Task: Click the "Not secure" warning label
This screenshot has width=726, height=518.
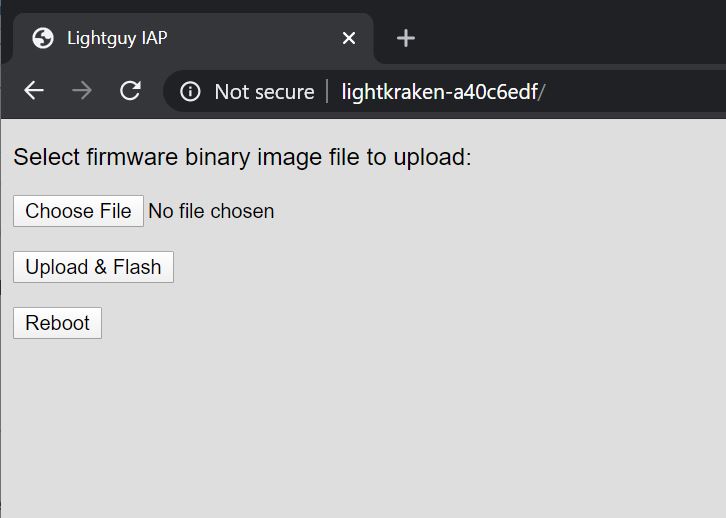Action: [264, 92]
